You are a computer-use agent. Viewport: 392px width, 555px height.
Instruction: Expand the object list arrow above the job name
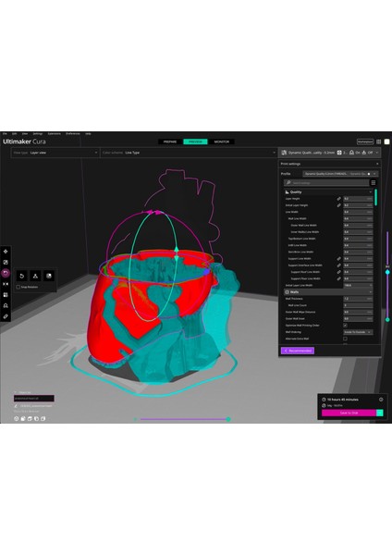click(15, 392)
